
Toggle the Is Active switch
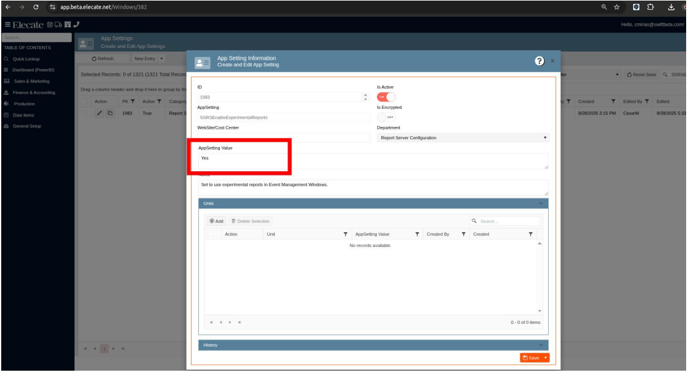(x=386, y=97)
